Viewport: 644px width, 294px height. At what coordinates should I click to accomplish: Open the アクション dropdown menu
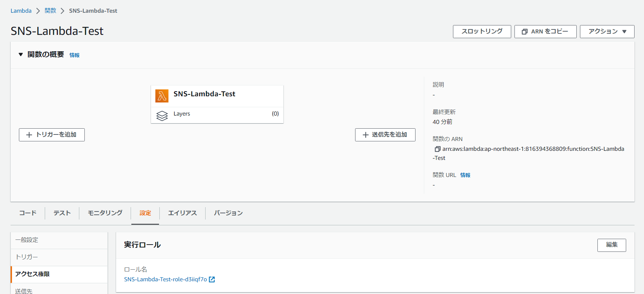(x=607, y=32)
